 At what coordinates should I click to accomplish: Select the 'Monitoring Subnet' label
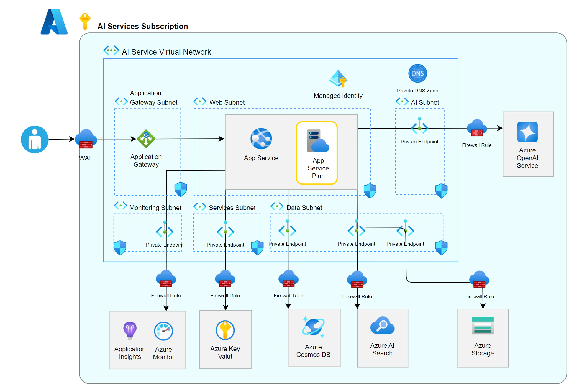(x=155, y=208)
